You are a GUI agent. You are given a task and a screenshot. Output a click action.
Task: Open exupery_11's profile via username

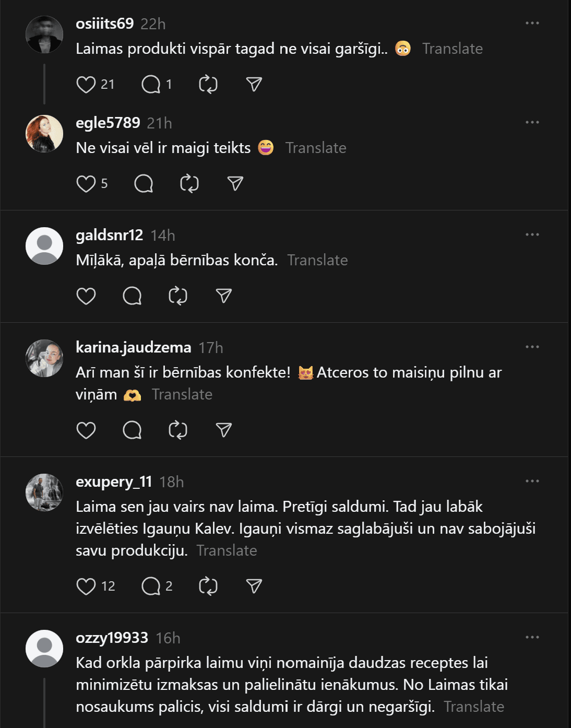pos(114,482)
